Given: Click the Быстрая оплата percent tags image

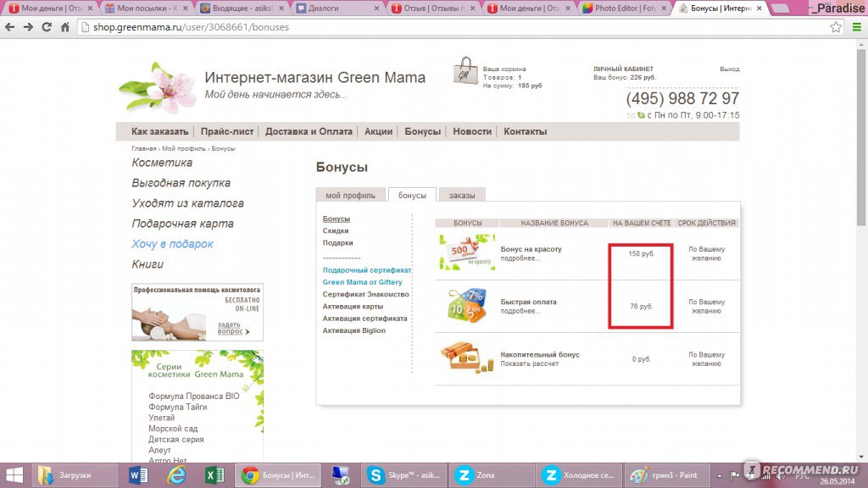Looking at the screenshot, I should (x=467, y=305).
